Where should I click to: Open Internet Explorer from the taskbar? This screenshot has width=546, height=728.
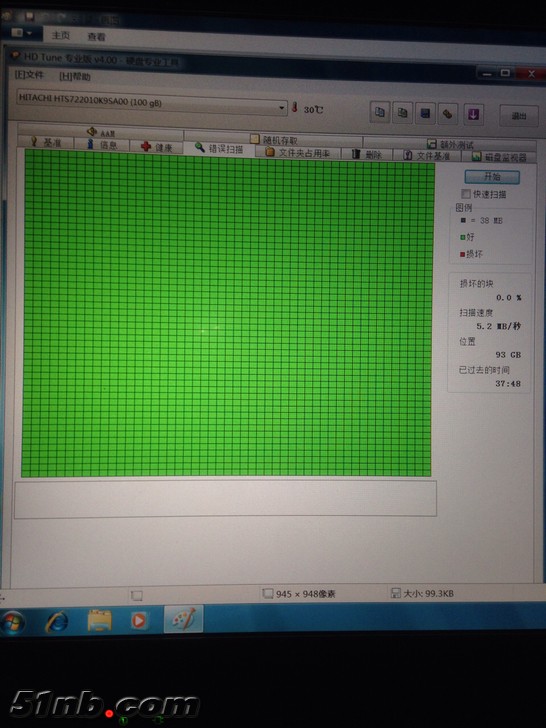57,621
